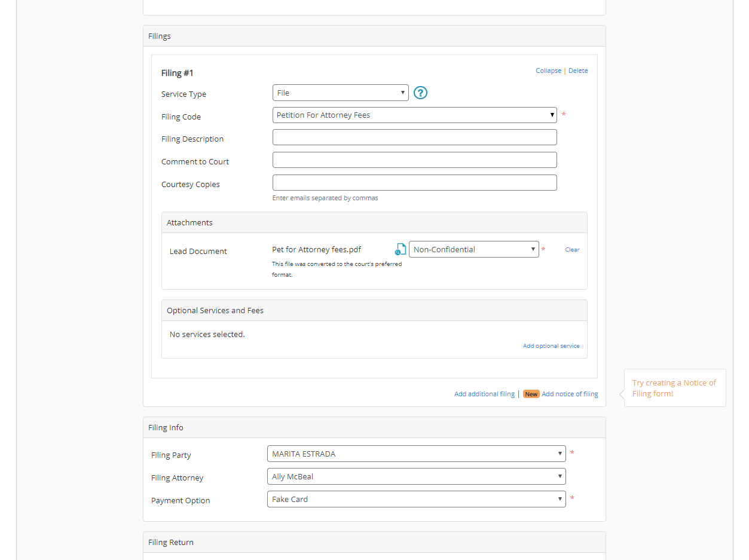
Task: Click Add additional filing link
Action: tap(484, 394)
